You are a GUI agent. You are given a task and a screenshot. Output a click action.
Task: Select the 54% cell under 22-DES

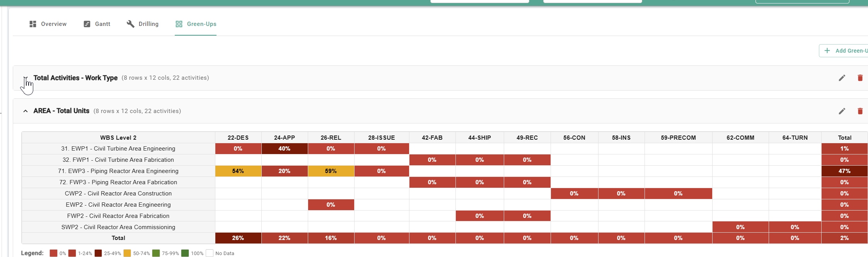tap(238, 171)
